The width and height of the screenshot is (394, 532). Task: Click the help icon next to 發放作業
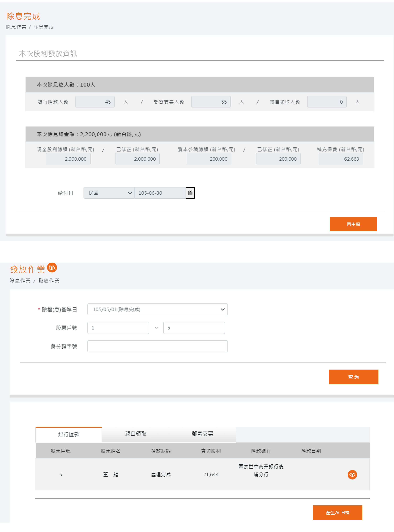[52, 267]
